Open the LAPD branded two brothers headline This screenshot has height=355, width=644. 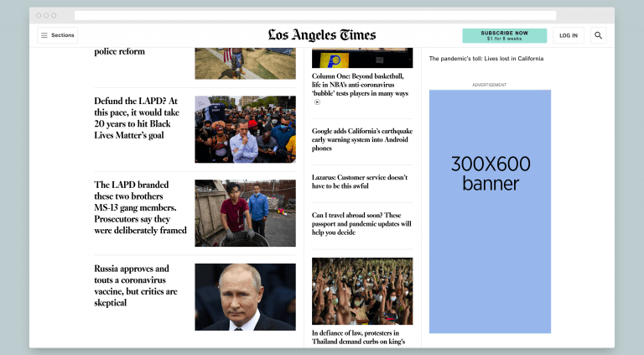140,207
